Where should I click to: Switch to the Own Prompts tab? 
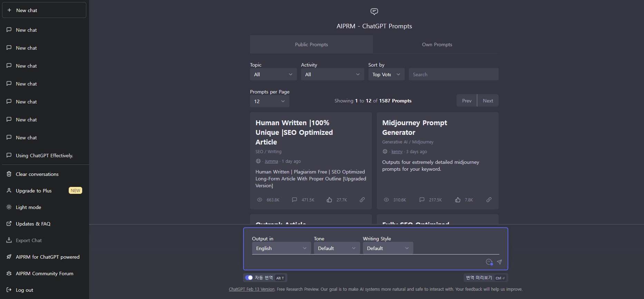click(x=437, y=44)
